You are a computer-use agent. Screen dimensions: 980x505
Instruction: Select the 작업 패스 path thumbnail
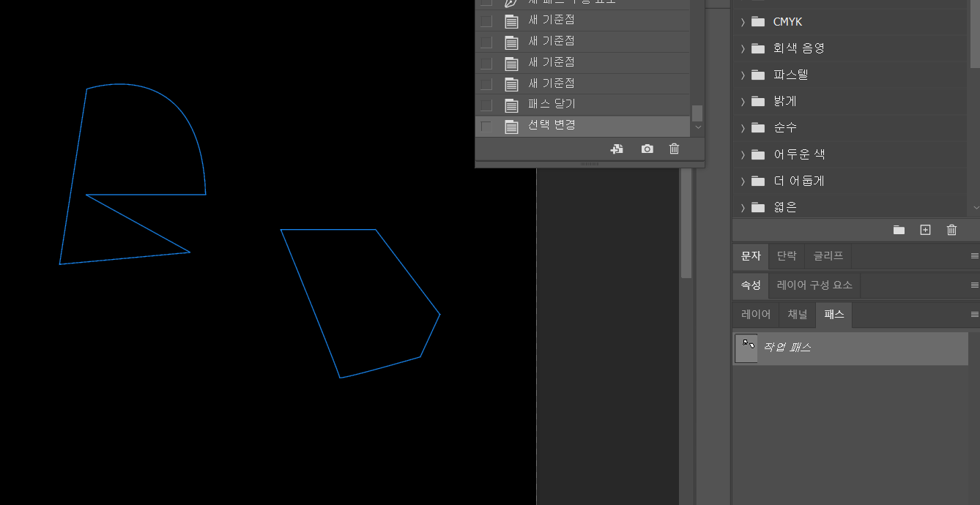tap(746, 348)
